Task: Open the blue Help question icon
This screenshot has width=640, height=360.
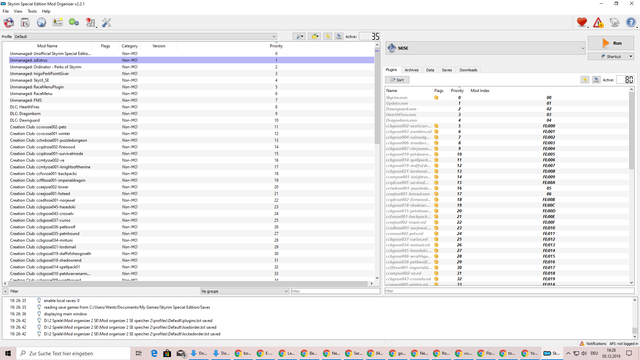Action: [x=631, y=22]
